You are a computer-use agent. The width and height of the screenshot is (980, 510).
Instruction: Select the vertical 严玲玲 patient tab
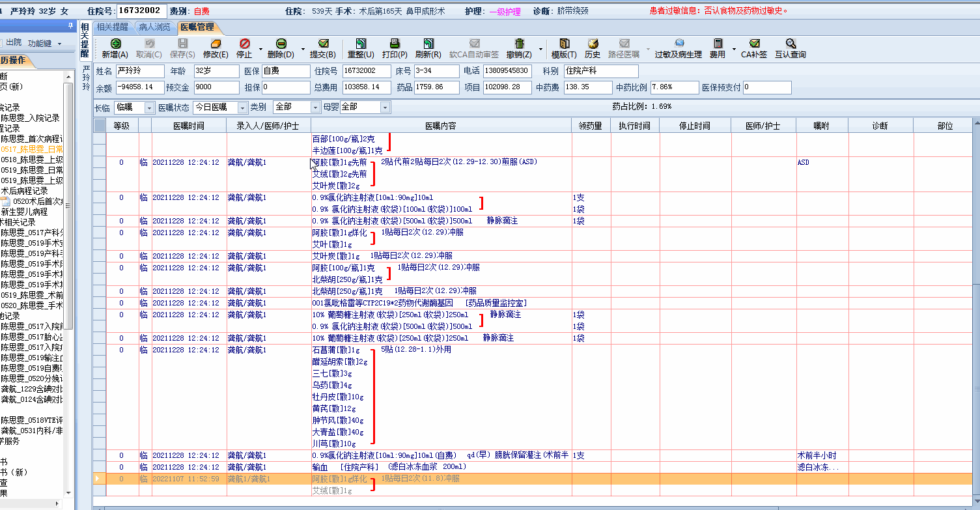click(x=86, y=77)
